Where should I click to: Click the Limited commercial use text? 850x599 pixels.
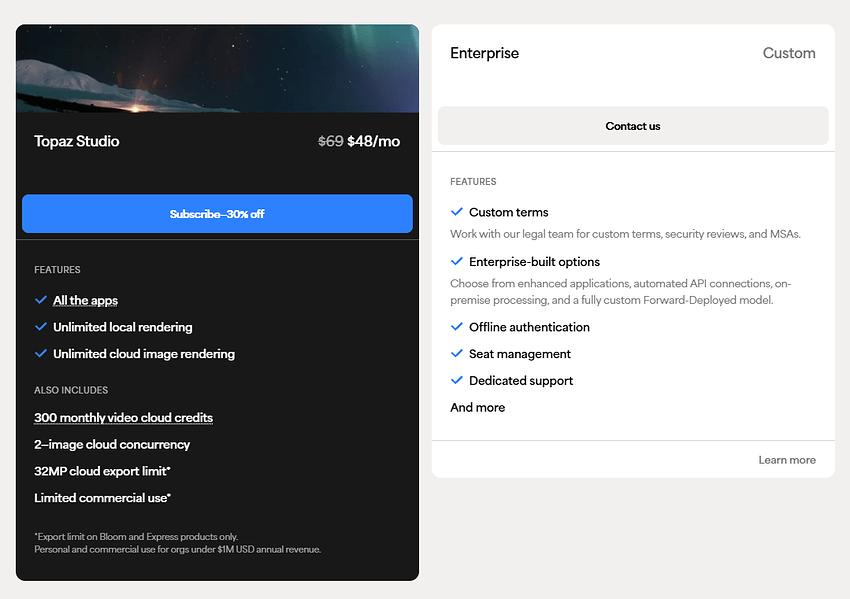click(x=102, y=498)
